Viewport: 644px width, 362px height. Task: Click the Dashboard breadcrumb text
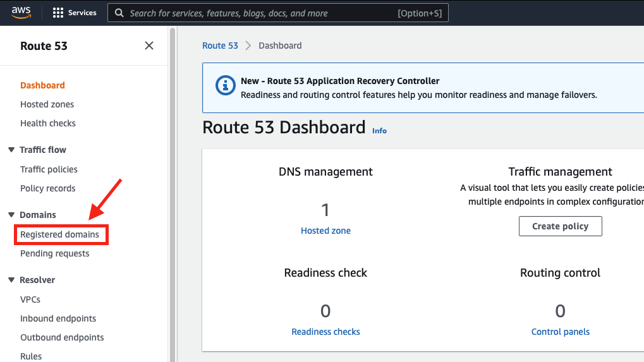280,45
